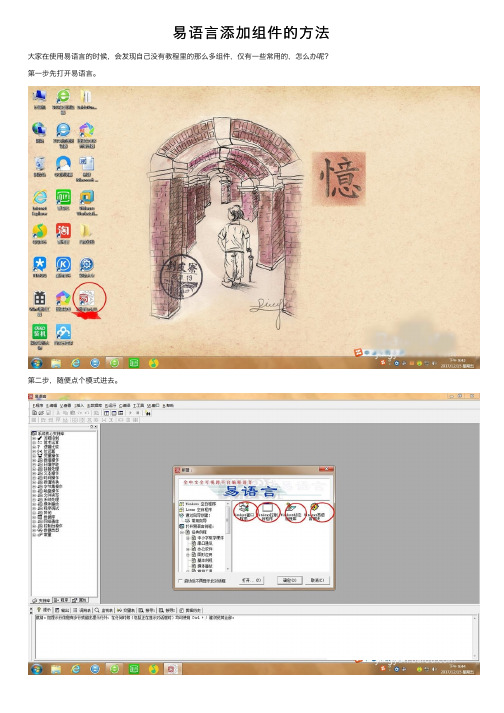Open the blue gear desktop shortcut

[x=86, y=267]
